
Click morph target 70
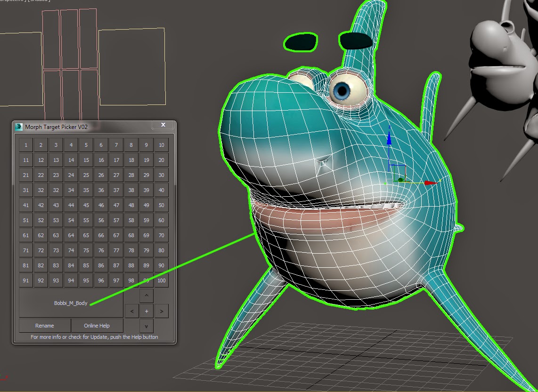(x=161, y=235)
